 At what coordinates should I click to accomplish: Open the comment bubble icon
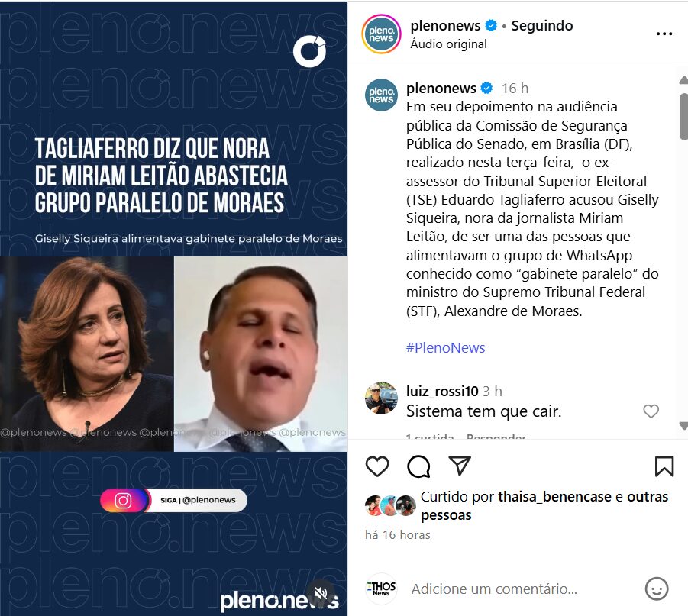pyautogui.click(x=418, y=466)
